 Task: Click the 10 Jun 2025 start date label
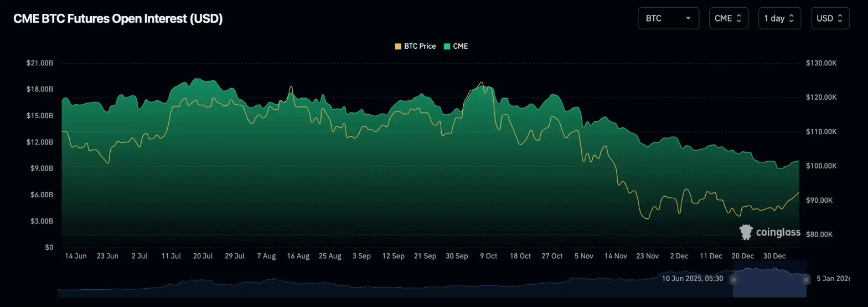[692, 278]
